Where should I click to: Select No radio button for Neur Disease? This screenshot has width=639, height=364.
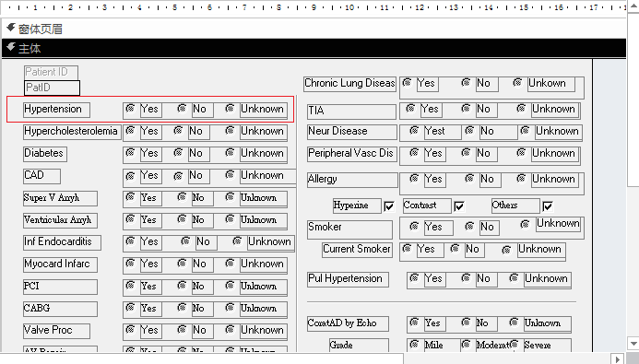[469, 130]
